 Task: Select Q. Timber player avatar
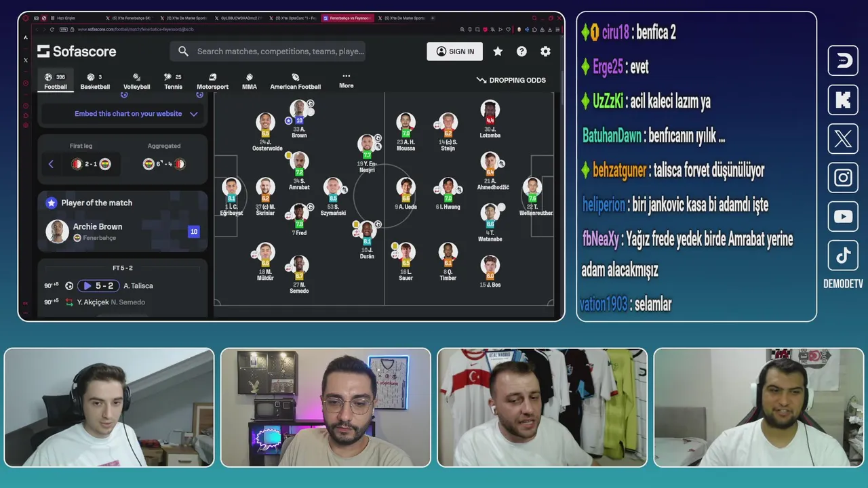[x=448, y=253]
